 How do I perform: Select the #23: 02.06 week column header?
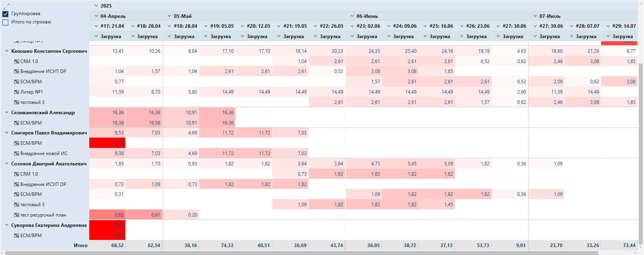(x=368, y=26)
